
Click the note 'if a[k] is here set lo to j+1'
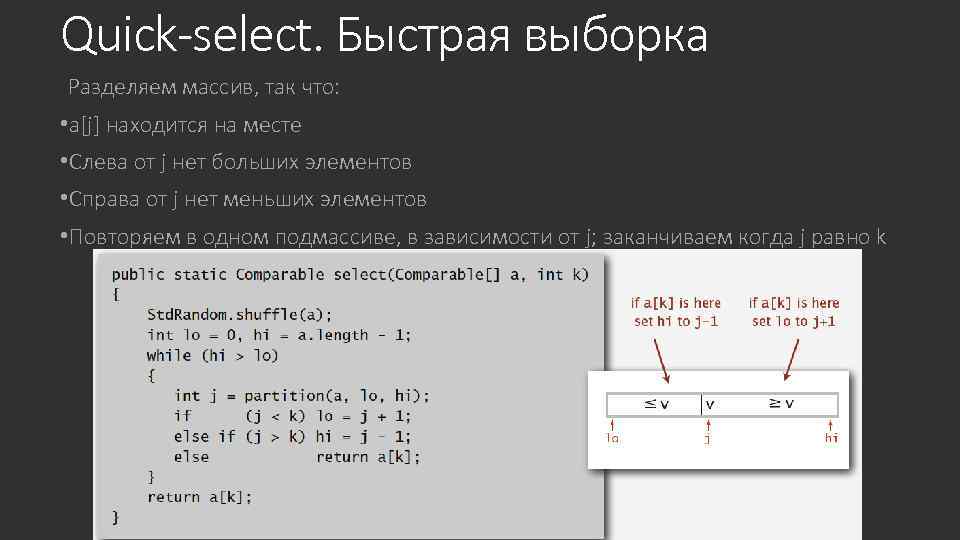click(x=794, y=312)
